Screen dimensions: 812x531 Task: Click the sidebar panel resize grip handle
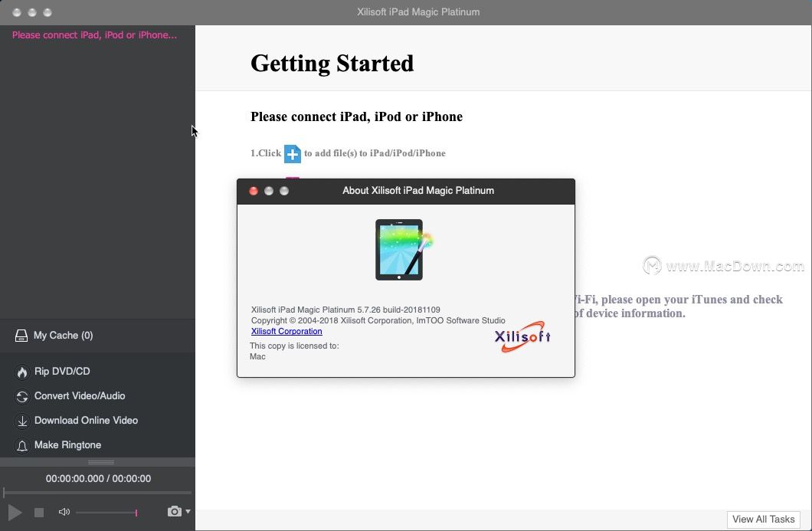(x=101, y=462)
